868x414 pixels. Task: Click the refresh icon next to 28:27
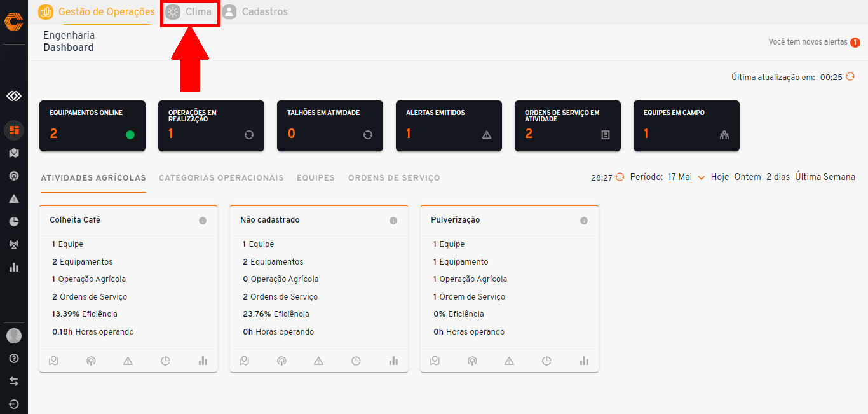point(620,177)
